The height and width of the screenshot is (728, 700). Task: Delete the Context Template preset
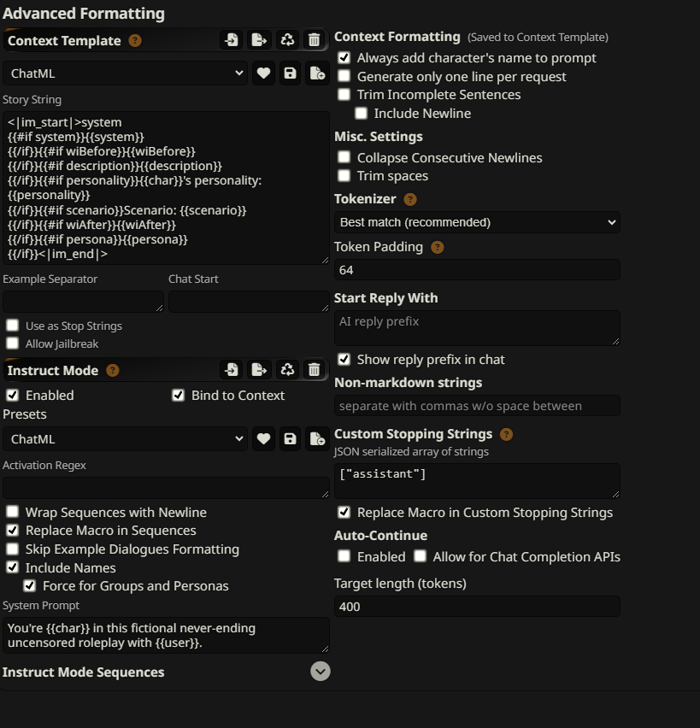coord(315,40)
